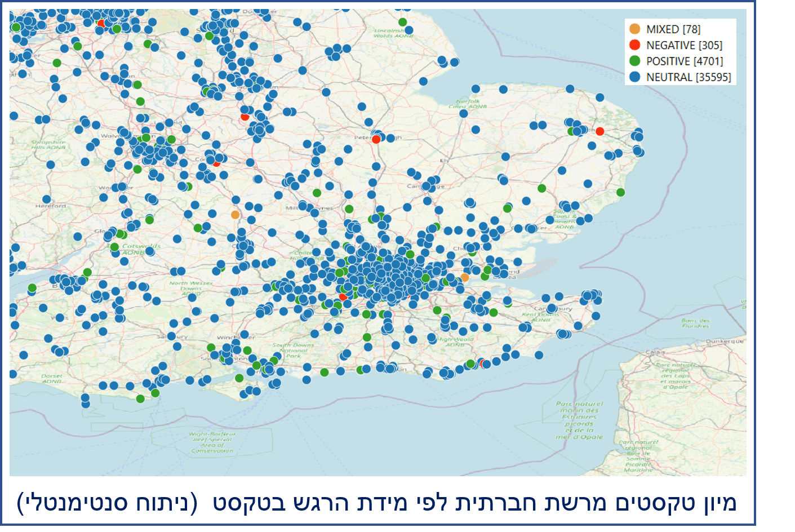Click the Kent Downs AONB label

[540, 317]
